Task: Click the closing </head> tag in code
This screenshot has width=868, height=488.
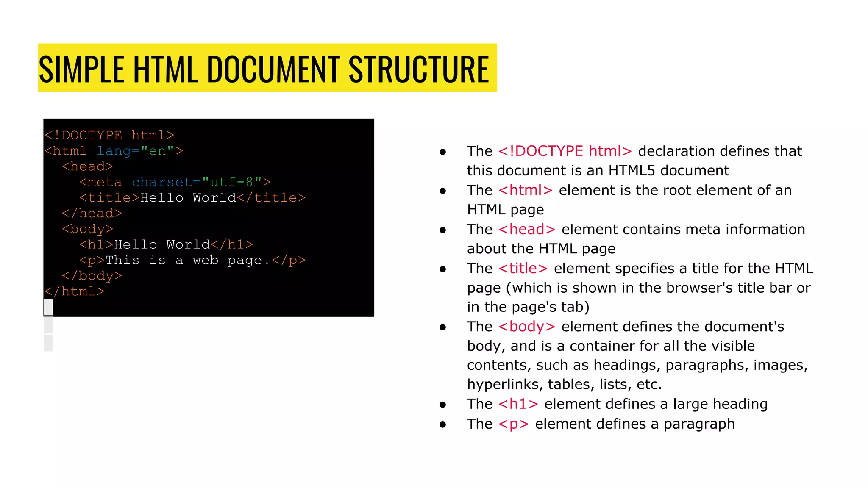Action: point(92,213)
